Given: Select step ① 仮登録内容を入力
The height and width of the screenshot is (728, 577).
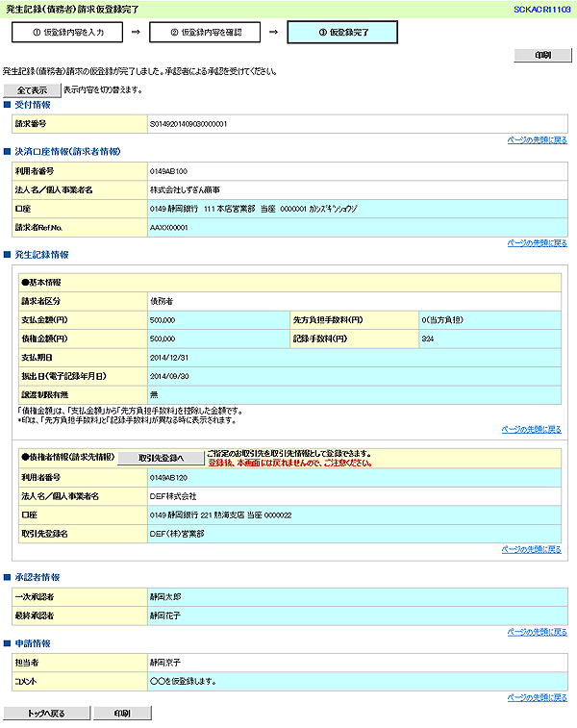Looking at the screenshot, I should tap(67, 33).
